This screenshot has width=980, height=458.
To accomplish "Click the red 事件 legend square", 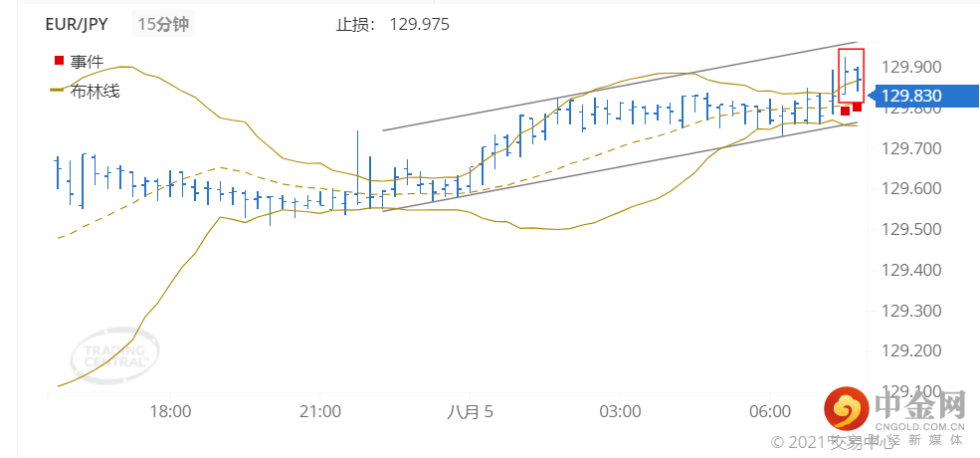I will tap(59, 61).
